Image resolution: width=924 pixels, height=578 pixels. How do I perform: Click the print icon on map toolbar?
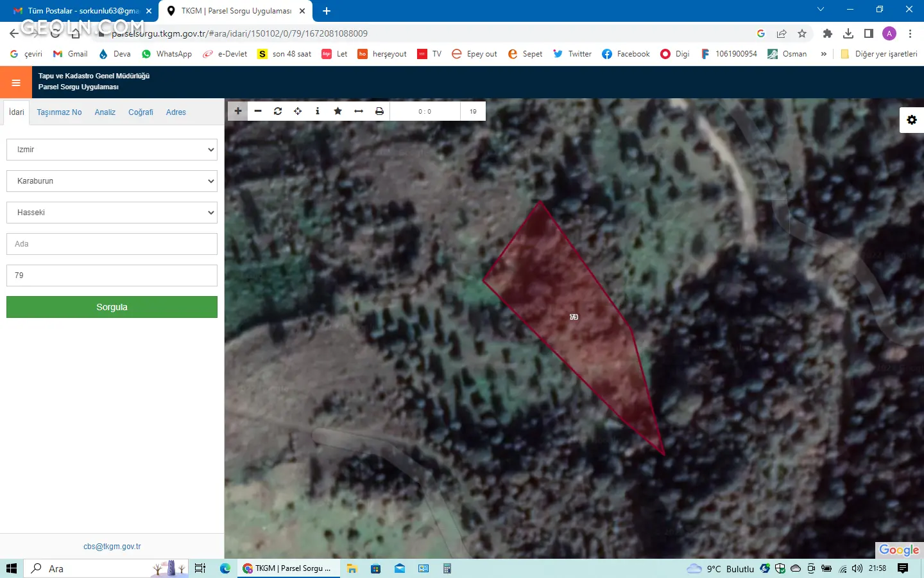tap(379, 111)
